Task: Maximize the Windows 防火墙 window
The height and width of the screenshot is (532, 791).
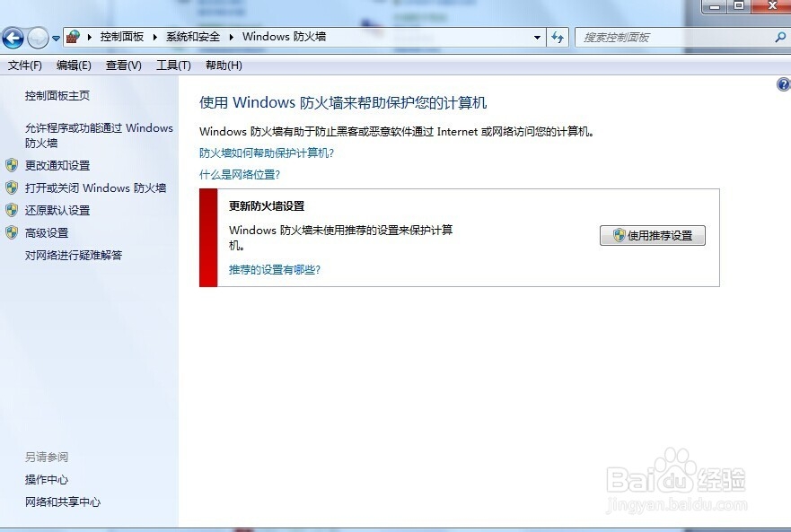Action: click(x=739, y=6)
